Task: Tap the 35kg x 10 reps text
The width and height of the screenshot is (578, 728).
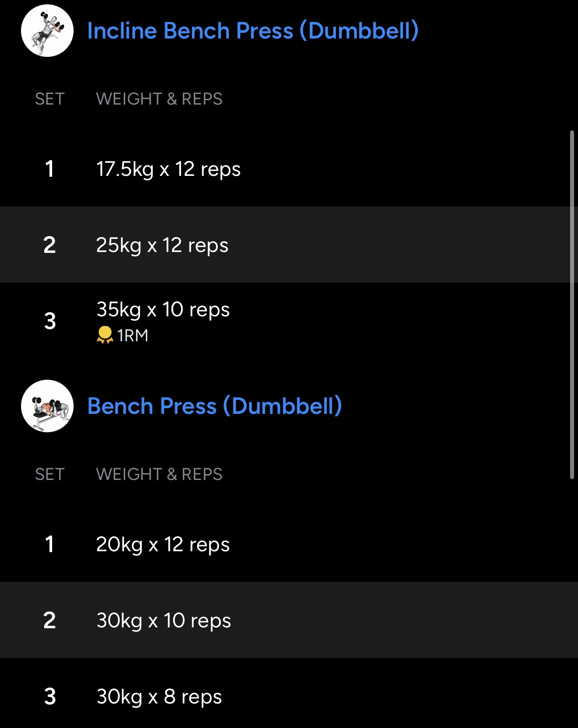Action: pos(163,310)
